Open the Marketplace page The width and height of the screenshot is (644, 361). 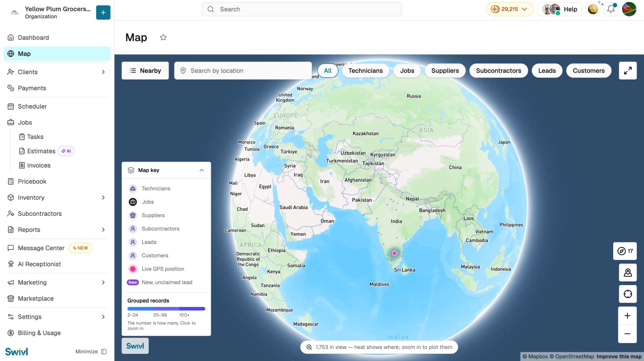click(57, 299)
